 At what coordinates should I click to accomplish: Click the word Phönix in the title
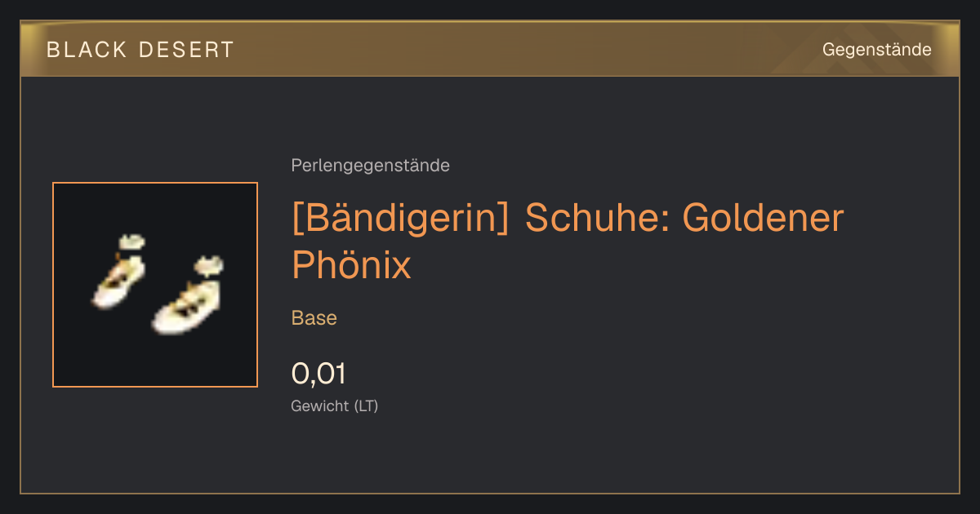click(352, 265)
